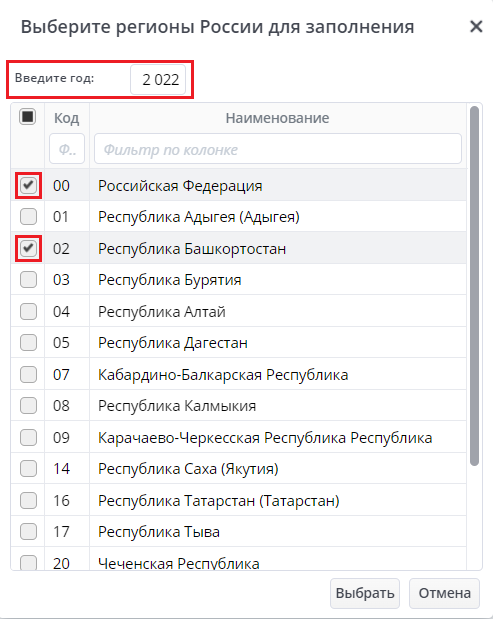Screen dimensions: 493x619
Task: Click the year input field showing 2 022
Action: click(158, 79)
